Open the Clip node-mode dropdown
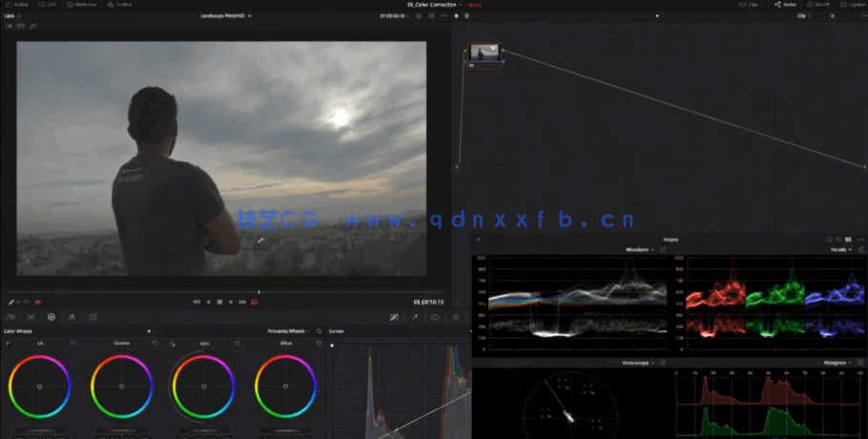Image resolution: width=868 pixels, height=439 pixels. click(803, 16)
